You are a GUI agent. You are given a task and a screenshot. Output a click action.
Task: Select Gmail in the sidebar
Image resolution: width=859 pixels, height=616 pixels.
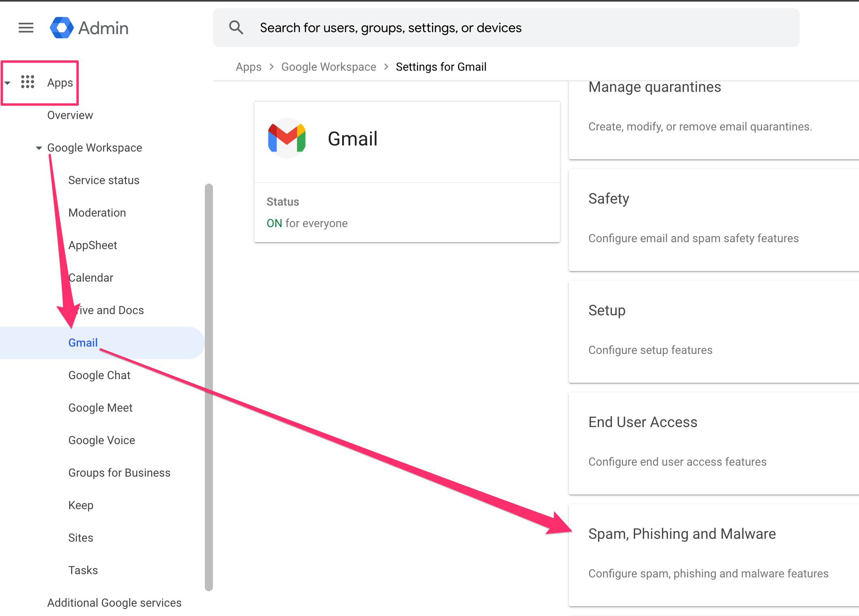coord(83,343)
